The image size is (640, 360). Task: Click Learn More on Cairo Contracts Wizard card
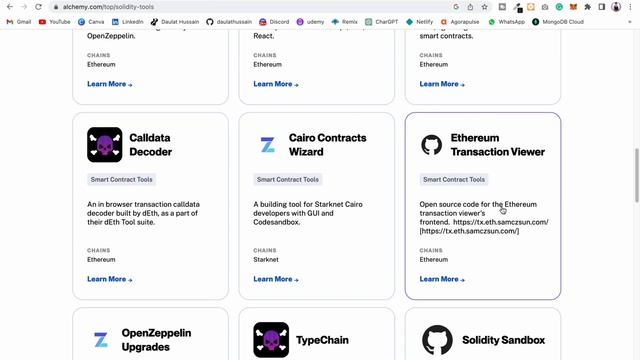click(276, 279)
